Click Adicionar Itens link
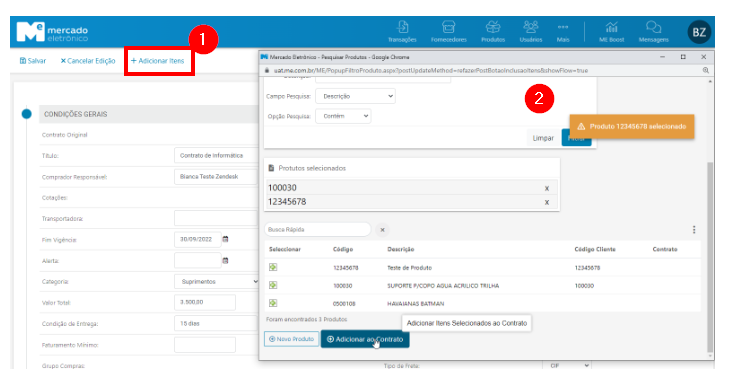731x384 pixels. pyautogui.click(x=158, y=61)
